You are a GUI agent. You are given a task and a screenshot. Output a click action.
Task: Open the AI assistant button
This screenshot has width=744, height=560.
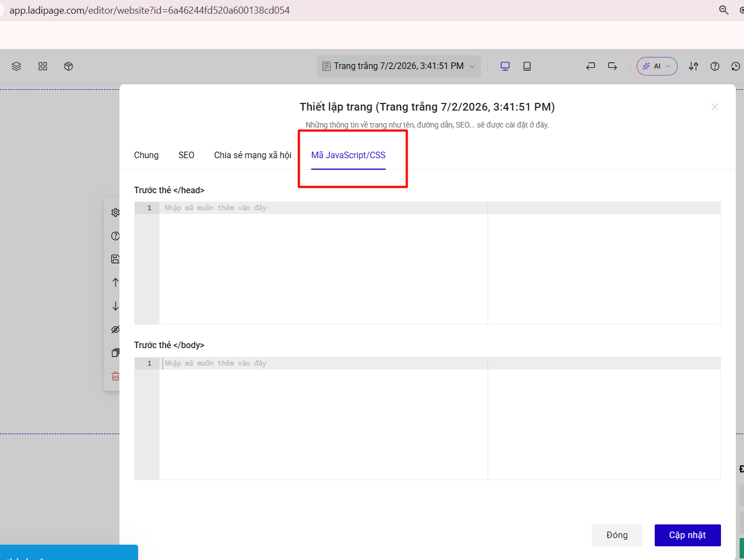click(657, 66)
